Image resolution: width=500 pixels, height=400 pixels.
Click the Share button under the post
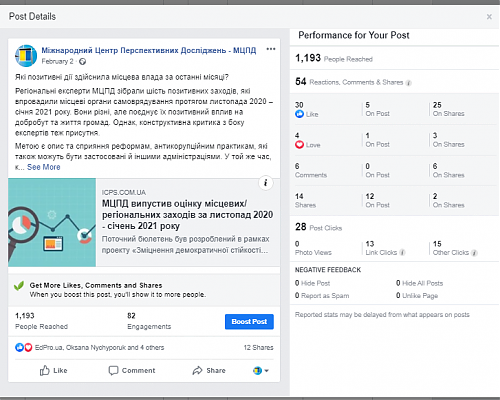(209, 370)
